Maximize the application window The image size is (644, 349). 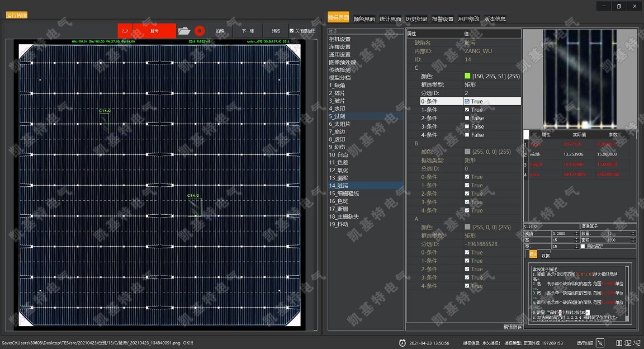coord(618,6)
